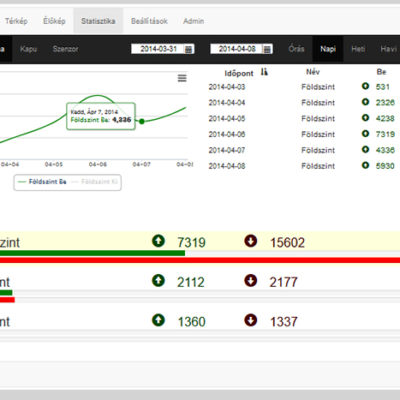Select the 2014-04-03 date cell

227,87
